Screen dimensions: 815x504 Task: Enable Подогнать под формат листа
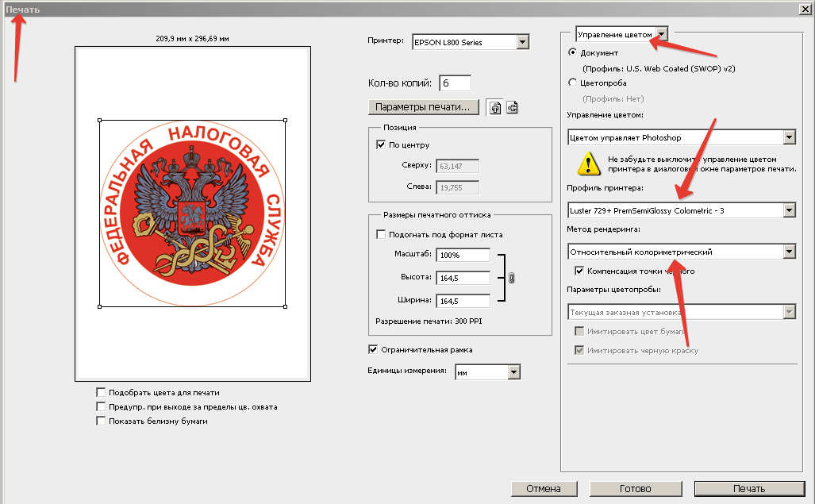point(381,234)
